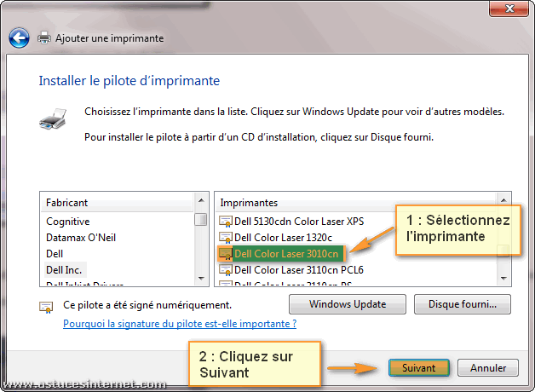Click the Fabricant list scroll down arrow
This screenshot has width=535, height=392.
coord(201,278)
